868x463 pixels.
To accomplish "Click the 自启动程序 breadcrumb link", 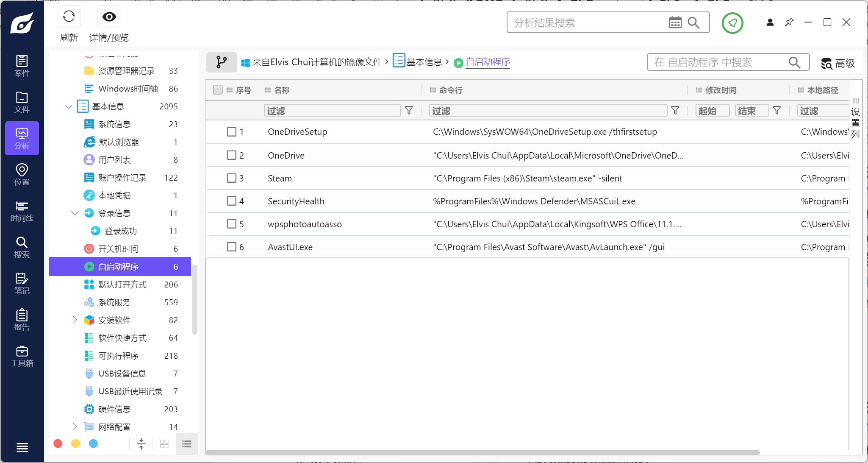I will 488,62.
